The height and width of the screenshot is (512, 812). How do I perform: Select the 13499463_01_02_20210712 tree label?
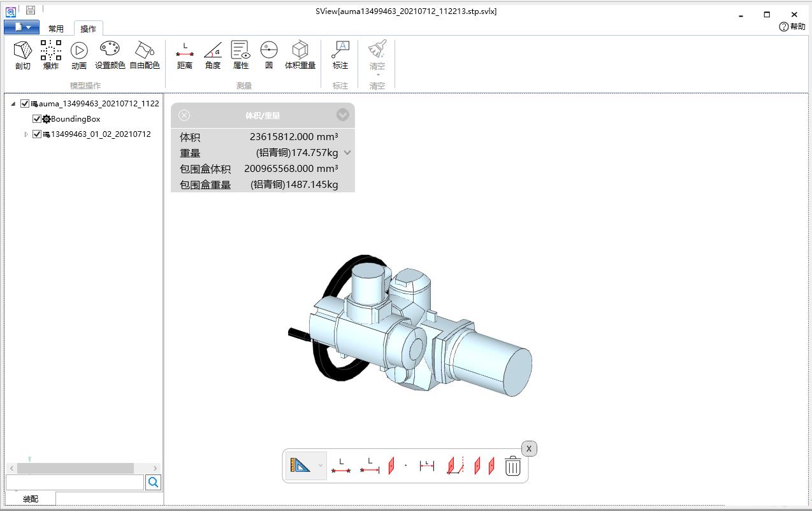click(101, 134)
